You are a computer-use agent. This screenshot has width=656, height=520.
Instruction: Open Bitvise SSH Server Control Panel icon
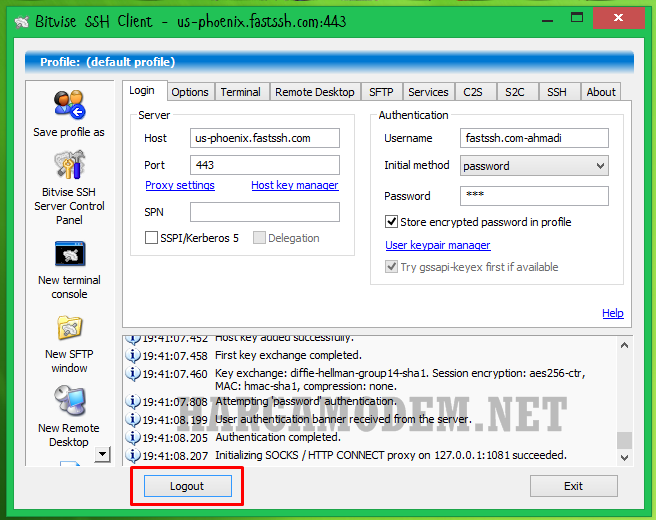pyautogui.click(x=69, y=164)
